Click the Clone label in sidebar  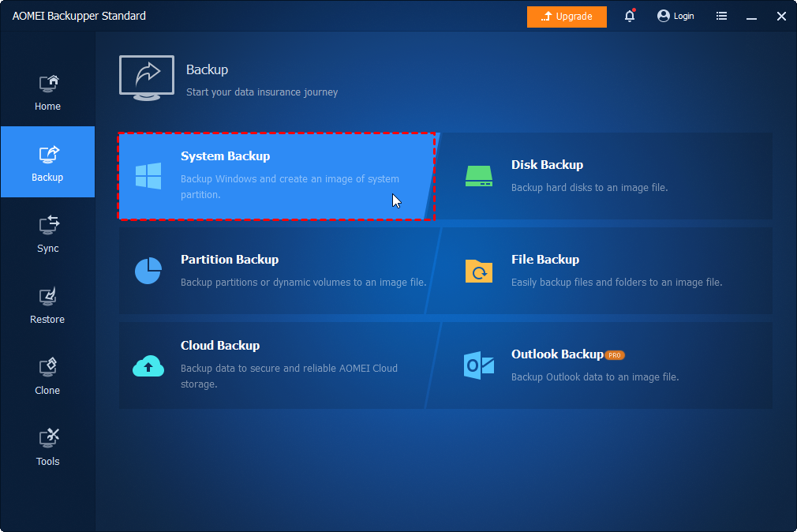click(x=47, y=390)
